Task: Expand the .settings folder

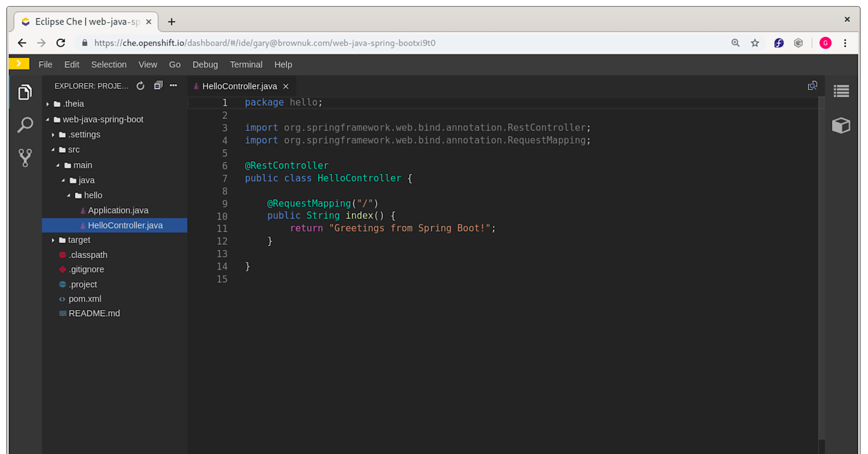Action: tap(53, 135)
